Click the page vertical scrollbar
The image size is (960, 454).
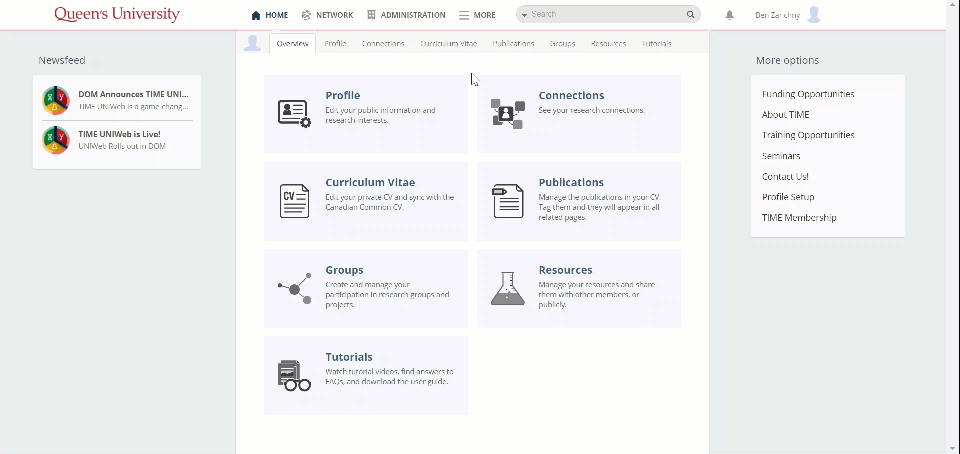pos(952,227)
